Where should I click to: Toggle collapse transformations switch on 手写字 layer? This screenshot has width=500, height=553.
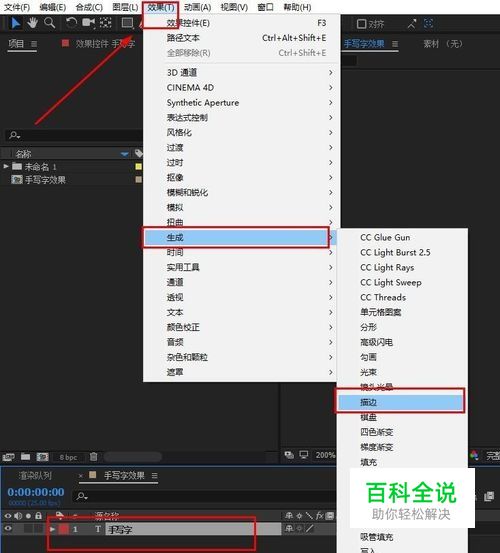(x=299, y=528)
